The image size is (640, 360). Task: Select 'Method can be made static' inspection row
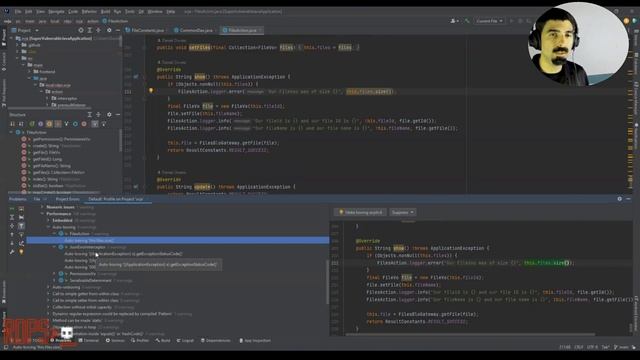point(77,320)
